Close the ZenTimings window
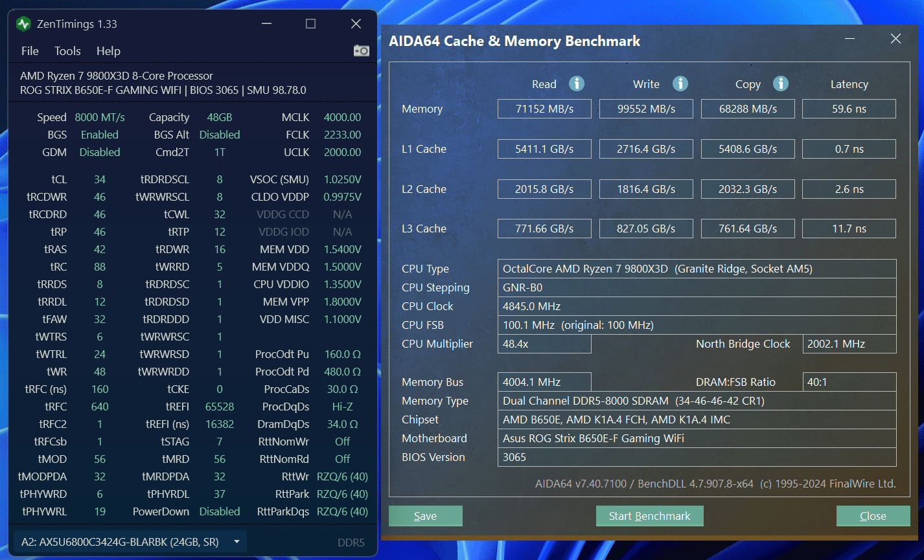Screen dimensions: 924x560 click(356, 24)
